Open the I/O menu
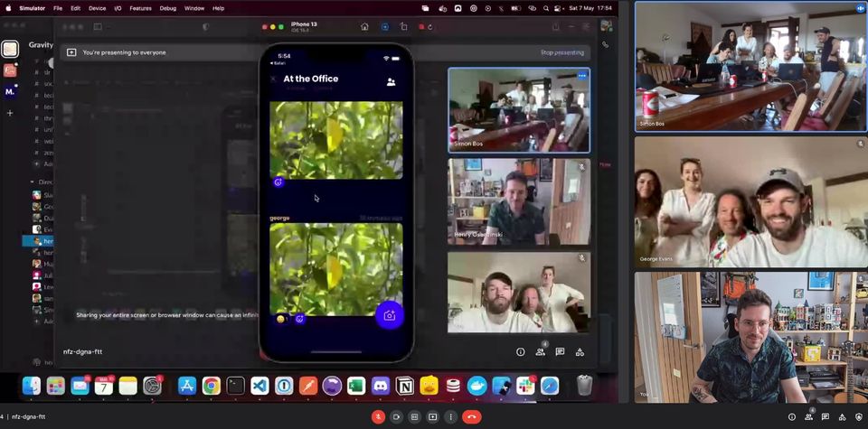Viewport: 868px width, 429px height. coord(118,8)
